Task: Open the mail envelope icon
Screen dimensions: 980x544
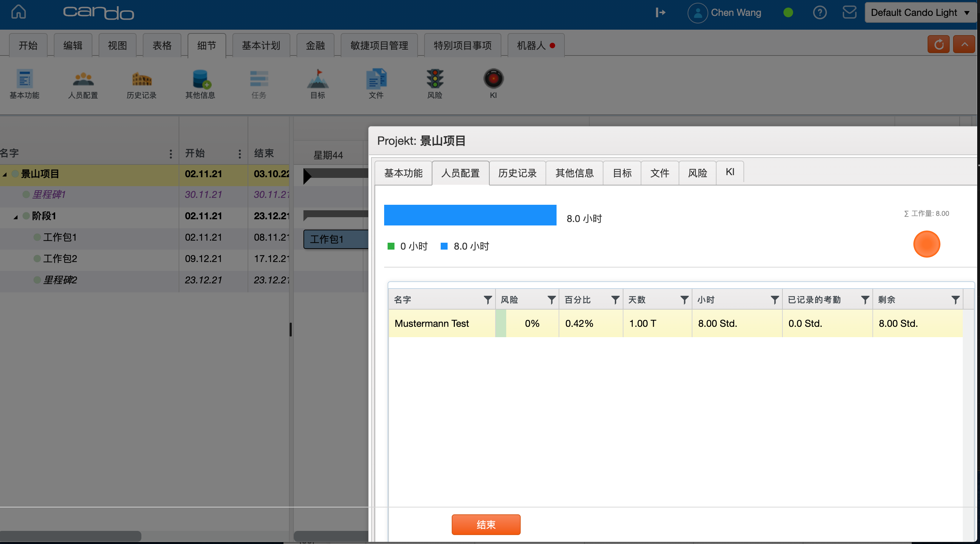Action: (x=849, y=12)
